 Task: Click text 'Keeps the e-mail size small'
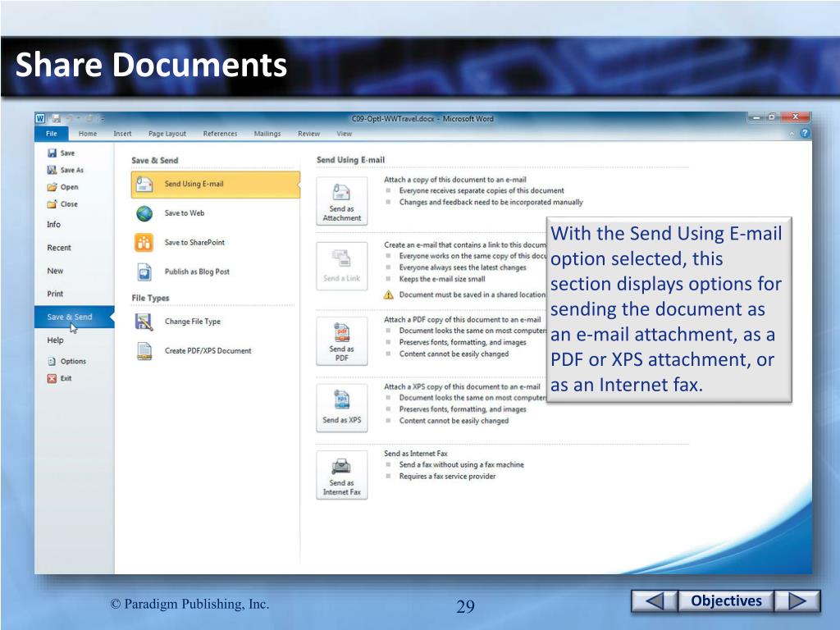click(442, 279)
